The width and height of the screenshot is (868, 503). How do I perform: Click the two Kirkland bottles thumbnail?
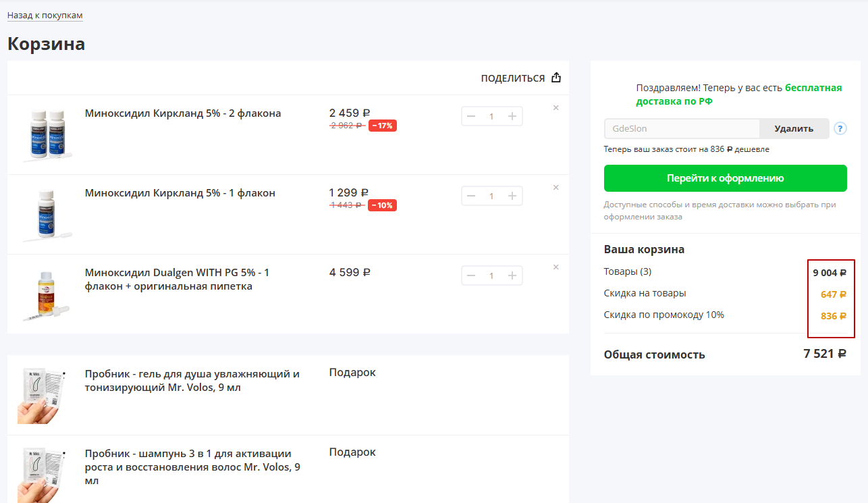coord(46,135)
